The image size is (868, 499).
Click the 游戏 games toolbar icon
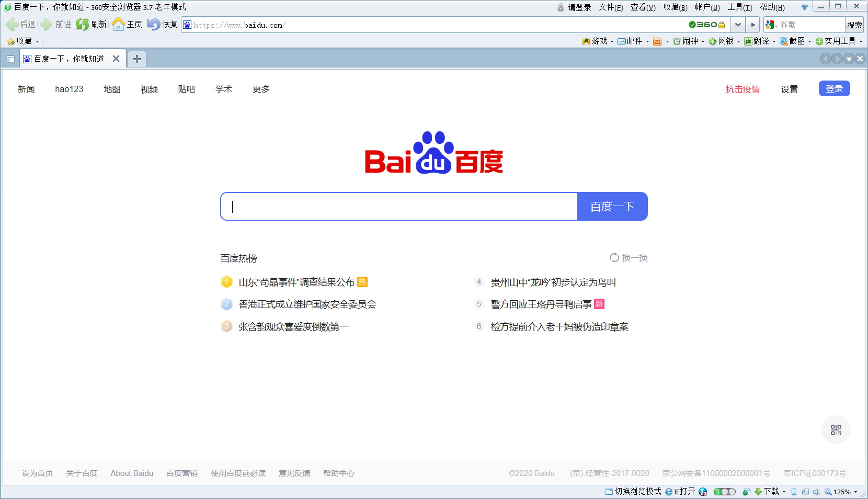click(x=586, y=41)
